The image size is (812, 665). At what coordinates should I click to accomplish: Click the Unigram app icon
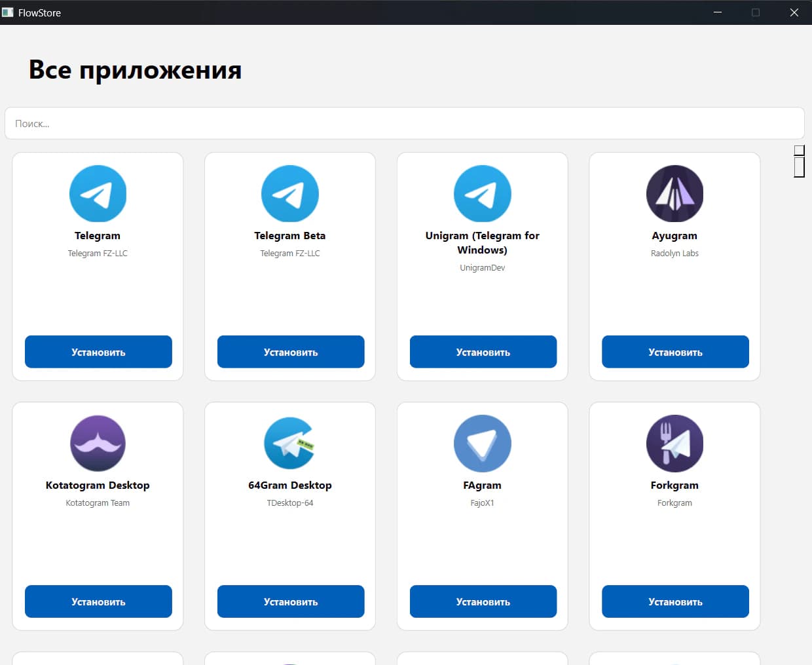pos(483,194)
